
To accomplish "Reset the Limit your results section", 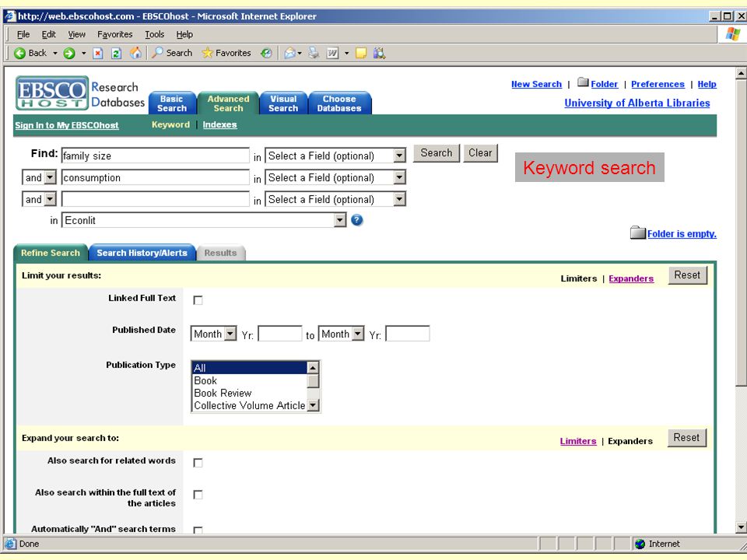I will [687, 275].
